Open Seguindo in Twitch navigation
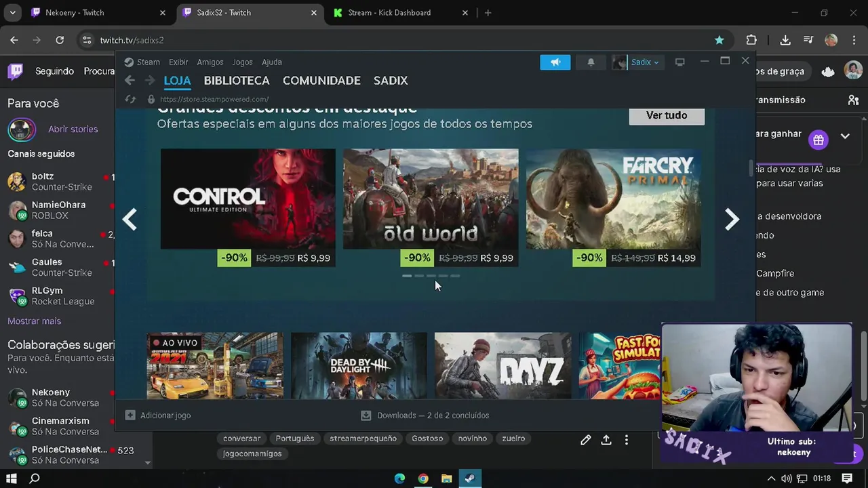This screenshot has height=488, width=868. coord(54,71)
